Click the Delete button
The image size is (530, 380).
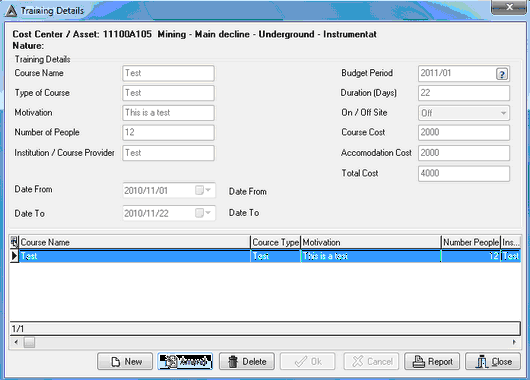tap(247, 361)
